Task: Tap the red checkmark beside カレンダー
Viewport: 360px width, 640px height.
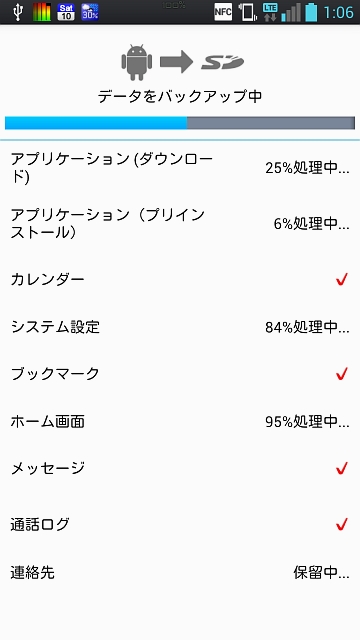Action: click(x=342, y=280)
